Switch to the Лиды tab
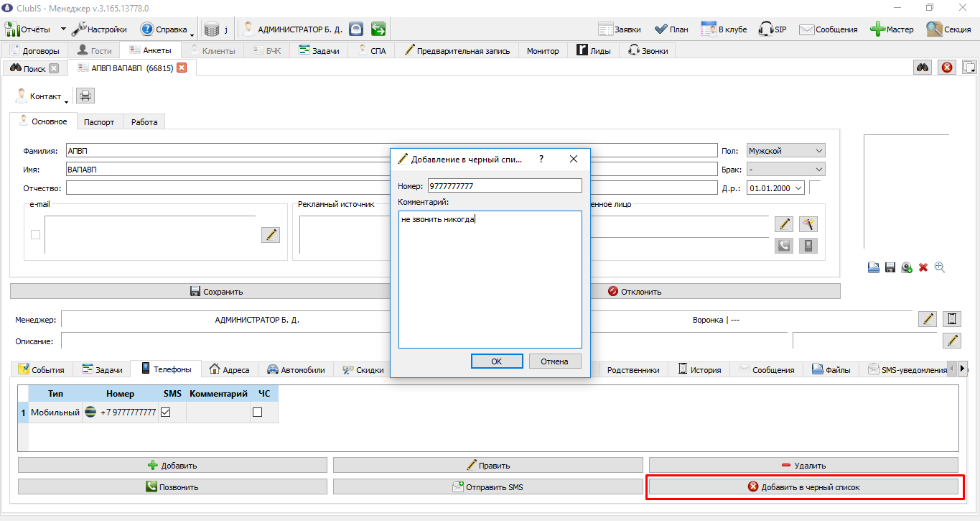The width and height of the screenshot is (980, 521). pos(593,50)
